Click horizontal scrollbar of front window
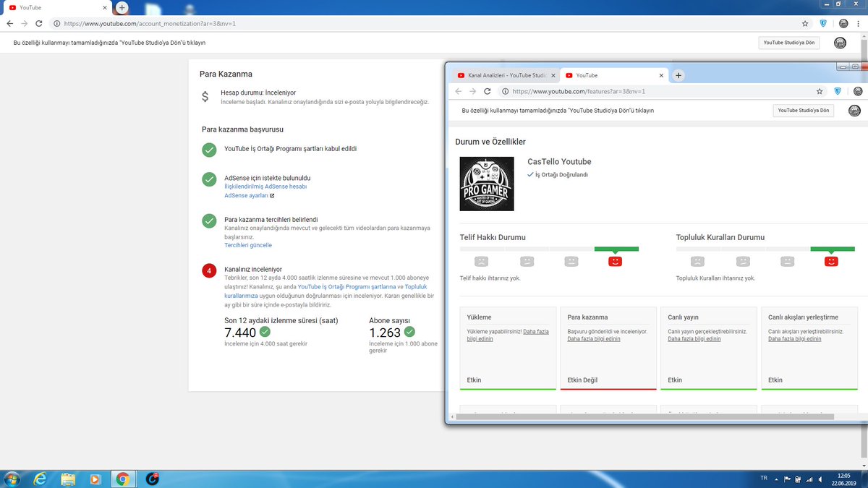Image resolution: width=868 pixels, height=488 pixels. coord(644,417)
